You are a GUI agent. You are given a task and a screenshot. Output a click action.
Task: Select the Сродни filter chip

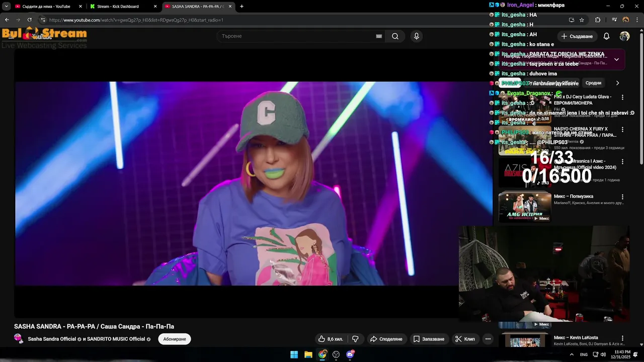593,83
